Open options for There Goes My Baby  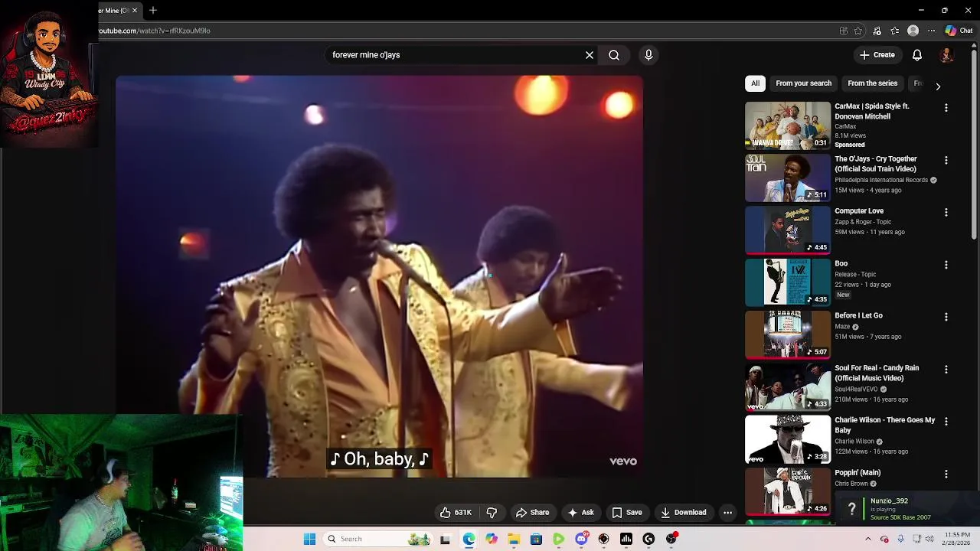pyautogui.click(x=946, y=422)
